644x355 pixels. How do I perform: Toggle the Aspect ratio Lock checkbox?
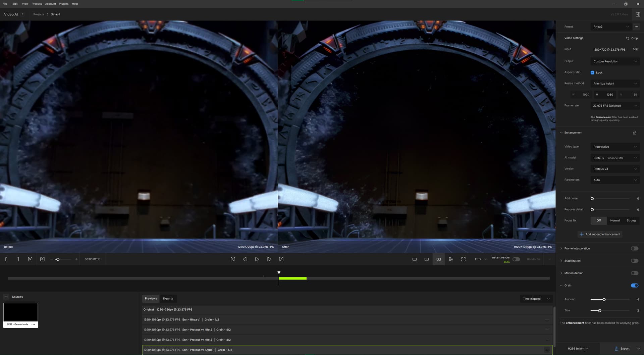[592, 73]
